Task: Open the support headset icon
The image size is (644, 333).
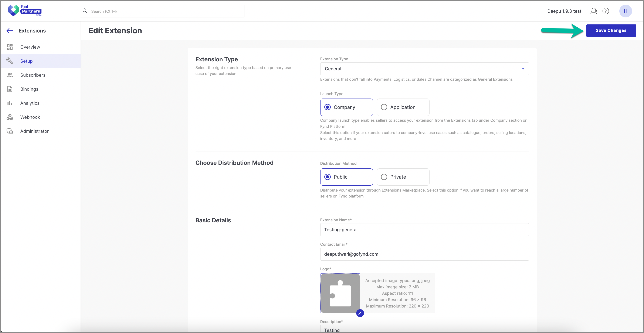Action: (x=593, y=11)
